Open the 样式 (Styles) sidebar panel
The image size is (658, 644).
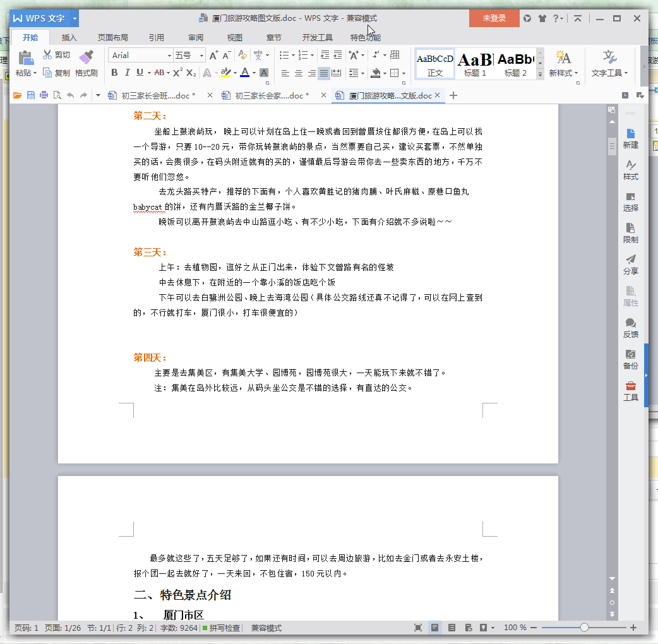[x=630, y=170]
